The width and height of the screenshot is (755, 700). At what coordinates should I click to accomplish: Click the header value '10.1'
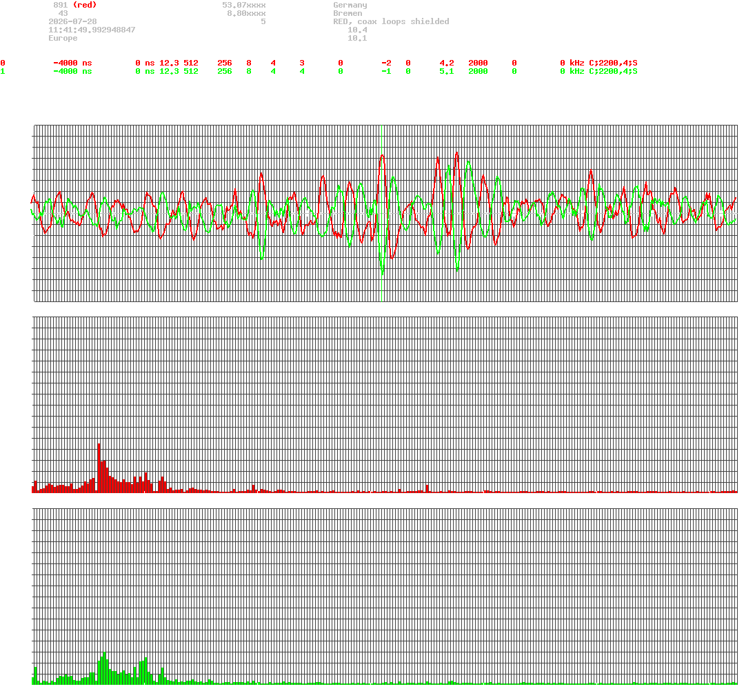[x=357, y=38]
